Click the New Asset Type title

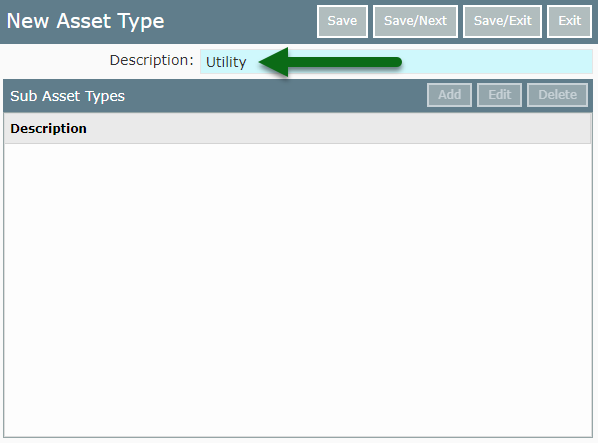point(85,21)
